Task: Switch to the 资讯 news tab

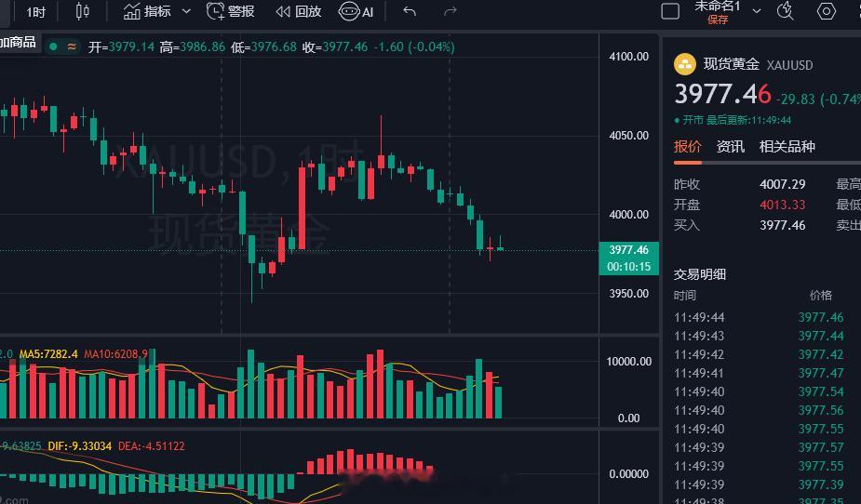Action: (x=731, y=146)
